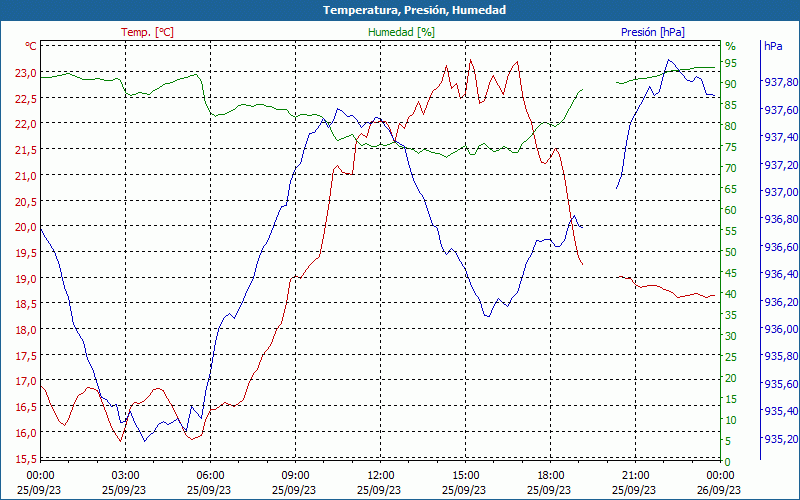The width and height of the screenshot is (800, 500).
Task: Click the red '°C' unit label
Action: pos(31,46)
